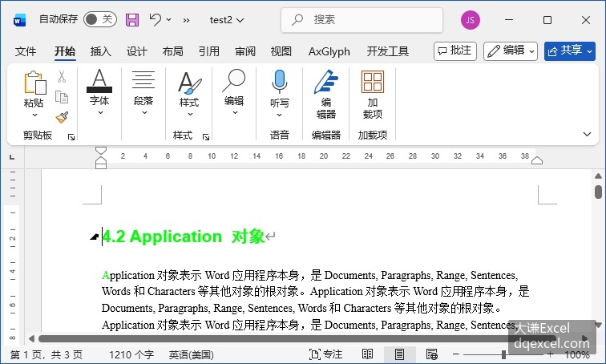Click the 粘贴 paste icon
Viewport: 606px width, 364px height.
(x=34, y=83)
